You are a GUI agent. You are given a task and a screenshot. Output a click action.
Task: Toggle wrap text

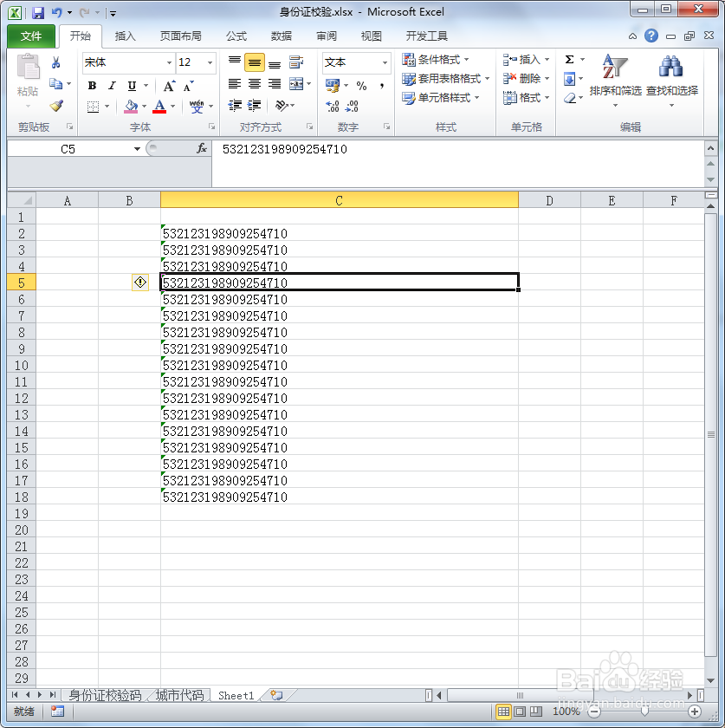(296, 62)
